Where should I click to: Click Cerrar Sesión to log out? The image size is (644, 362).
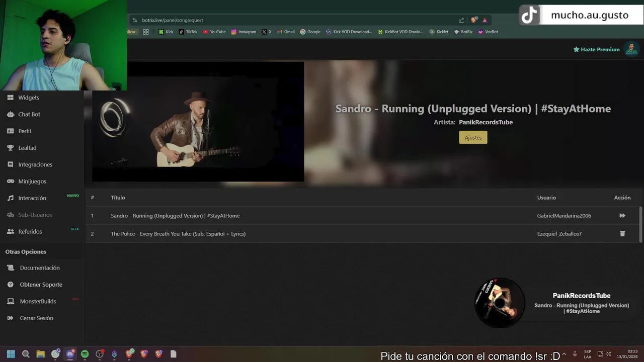36,318
